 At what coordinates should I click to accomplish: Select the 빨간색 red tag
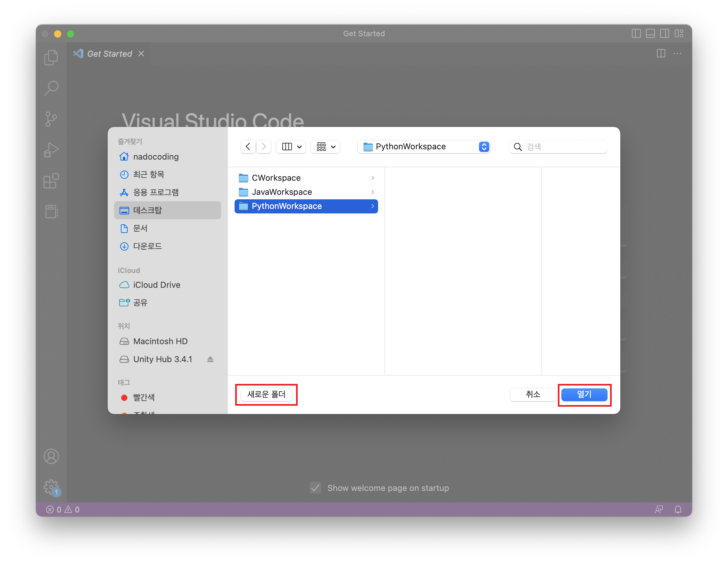144,397
